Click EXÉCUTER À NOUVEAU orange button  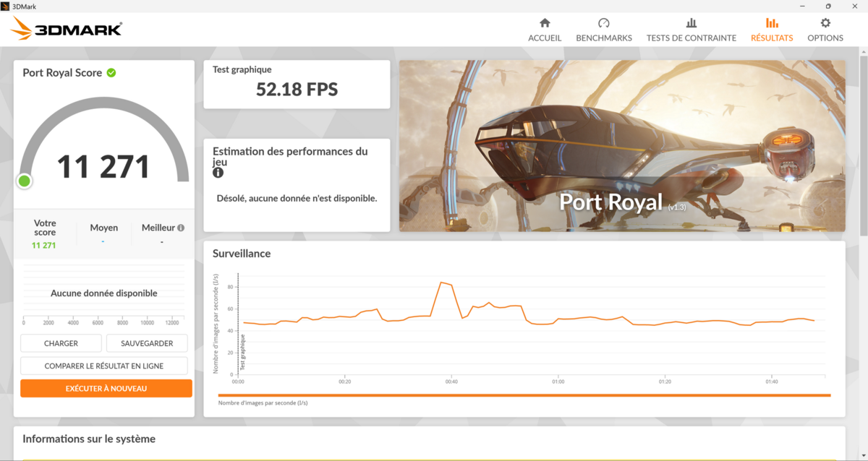coord(106,389)
